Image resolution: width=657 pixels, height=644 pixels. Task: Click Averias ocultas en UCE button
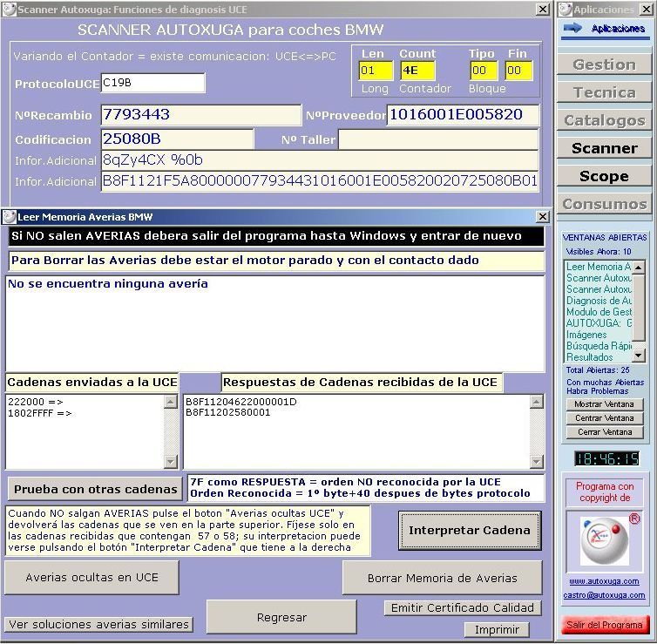(x=91, y=578)
